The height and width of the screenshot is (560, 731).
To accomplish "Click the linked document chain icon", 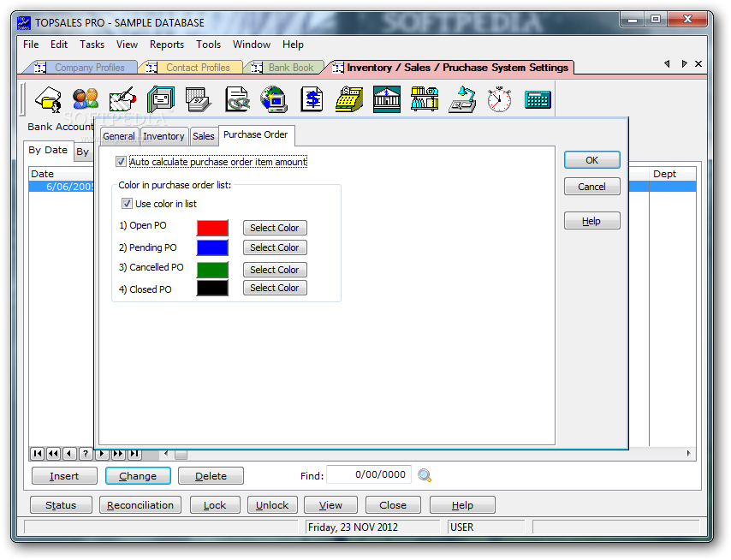I will point(237,99).
